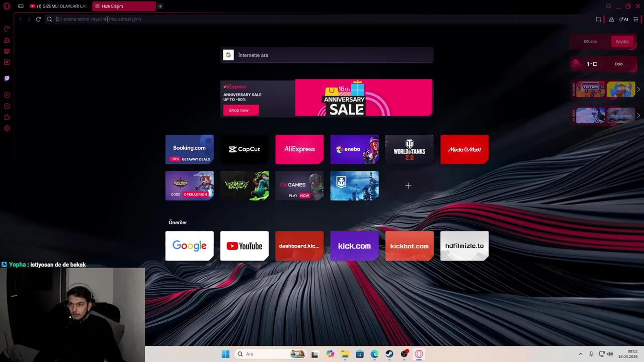Click the Oslo location label
This screenshot has width=644, height=362.
click(x=618, y=64)
